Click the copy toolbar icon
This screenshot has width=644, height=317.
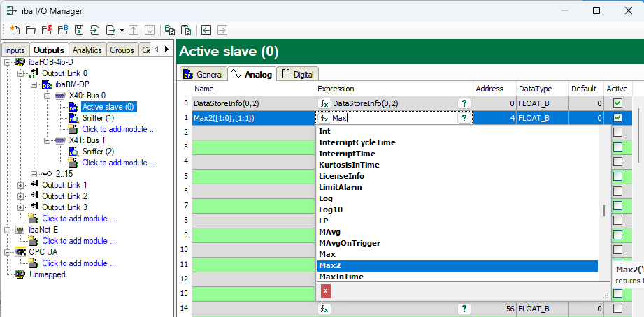[x=169, y=30]
